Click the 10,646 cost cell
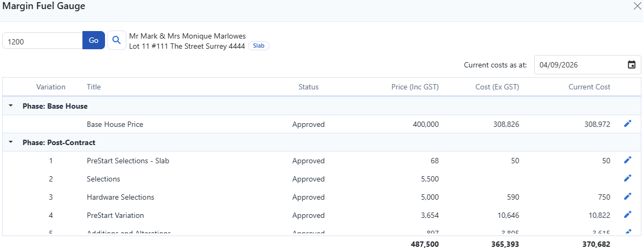Image resolution: width=644 pixels, height=250 pixels. pyautogui.click(x=508, y=215)
